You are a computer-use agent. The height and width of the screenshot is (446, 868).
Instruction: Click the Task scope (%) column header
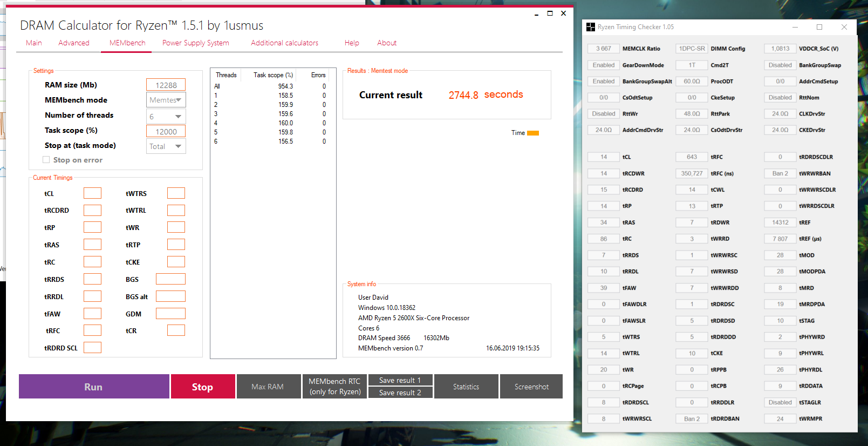click(x=273, y=75)
